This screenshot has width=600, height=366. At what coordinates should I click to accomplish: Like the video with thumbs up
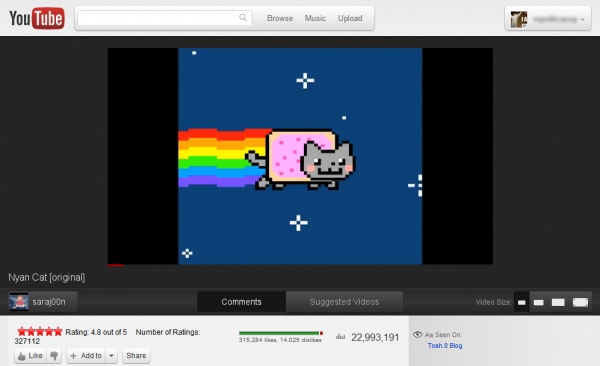(30, 356)
